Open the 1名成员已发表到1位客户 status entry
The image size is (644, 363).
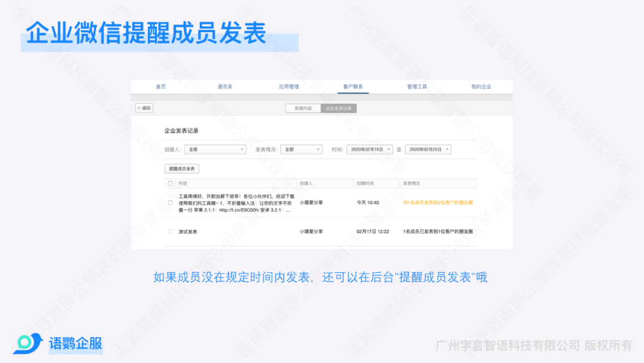pos(438,231)
